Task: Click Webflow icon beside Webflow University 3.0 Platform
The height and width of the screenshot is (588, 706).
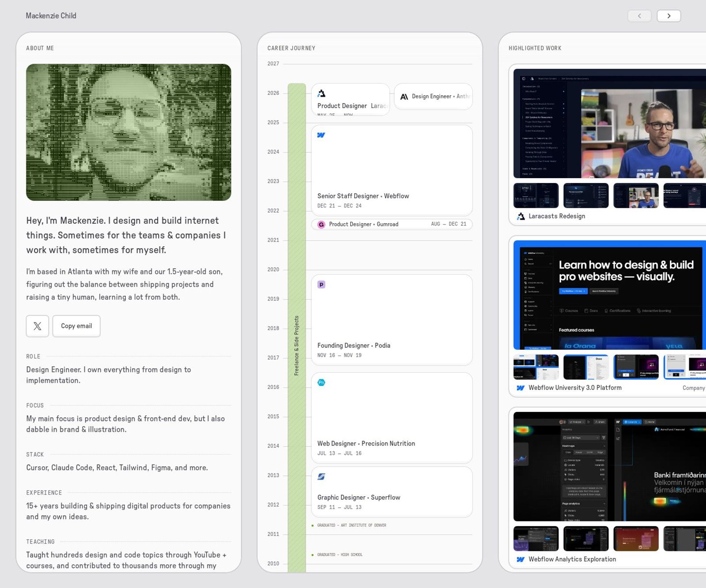Action: [x=521, y=388]
